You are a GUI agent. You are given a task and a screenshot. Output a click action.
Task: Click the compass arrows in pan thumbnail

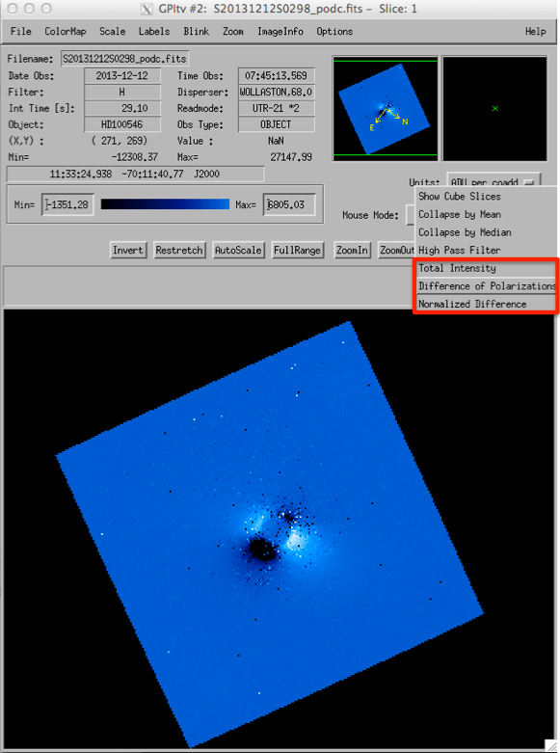[x=389, y=117]
